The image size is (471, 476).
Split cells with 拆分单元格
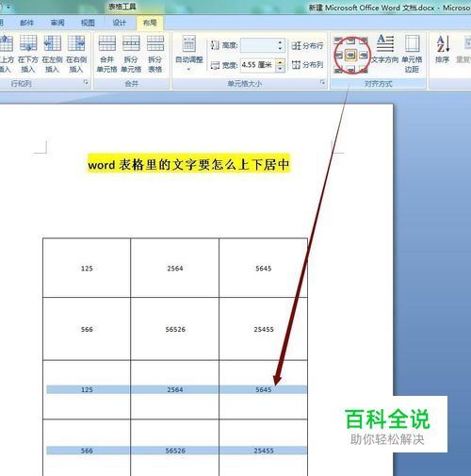coord(131,54)
